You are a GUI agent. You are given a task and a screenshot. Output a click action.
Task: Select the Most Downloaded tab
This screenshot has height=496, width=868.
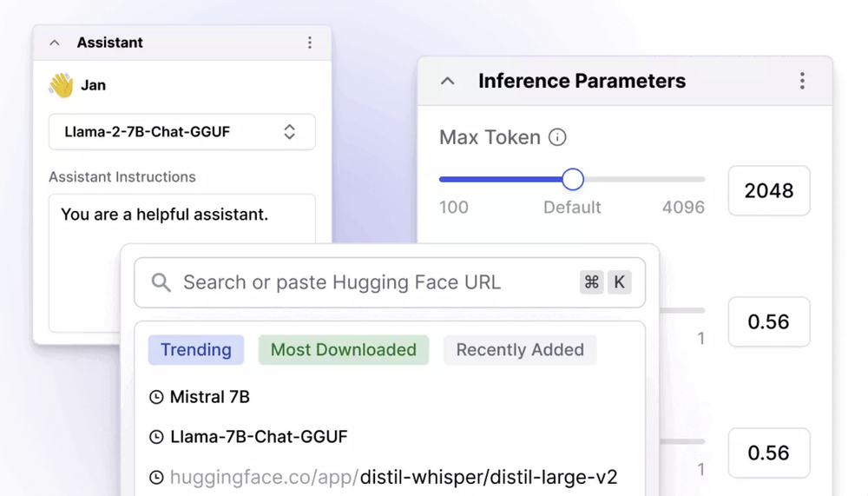343,350
